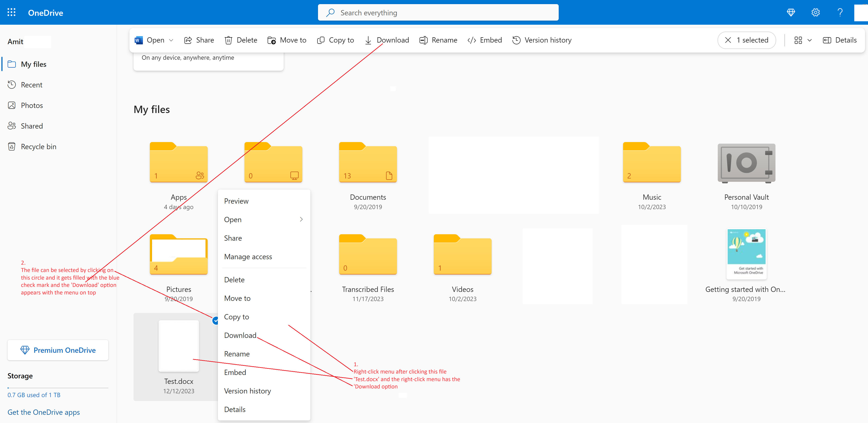
Task: Click the Delete trash toolbar button
Action: pyautogui.click(x=241, y=40)
